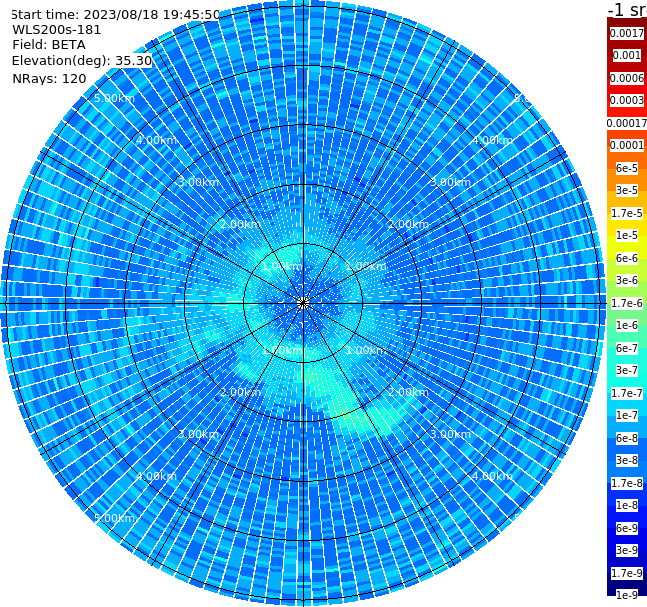
Task: Click the lidar origin at plot center
Action: pyautogui.click(x=303, y=304)
